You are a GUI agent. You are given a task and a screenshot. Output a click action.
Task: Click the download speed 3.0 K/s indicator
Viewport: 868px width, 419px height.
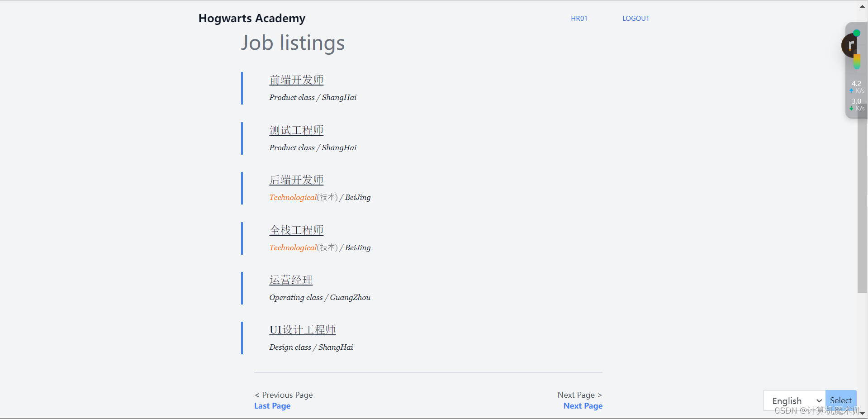(857, 105)
